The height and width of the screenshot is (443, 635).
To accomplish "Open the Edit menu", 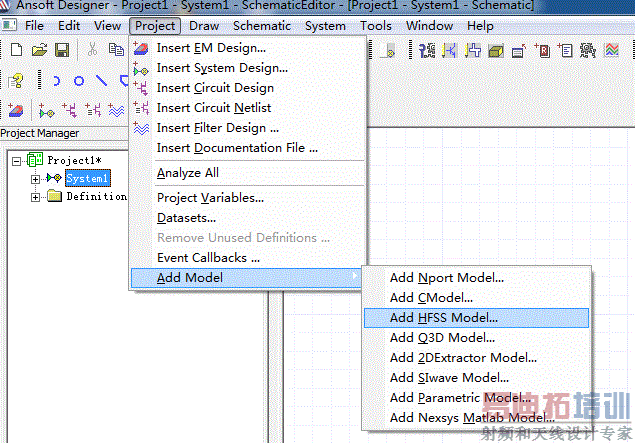I will pos(69,26).
